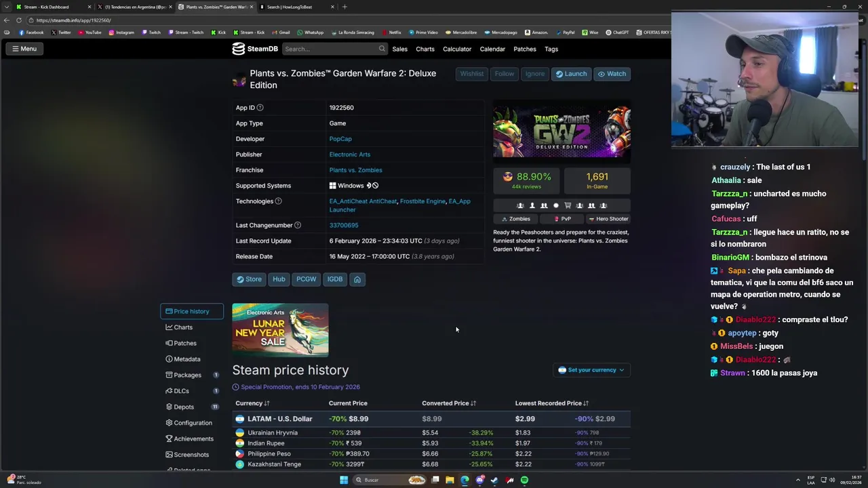This screenshot has height=488, width=868.
Task: Open the Zombies tag
Action: (x=516, y=219)
